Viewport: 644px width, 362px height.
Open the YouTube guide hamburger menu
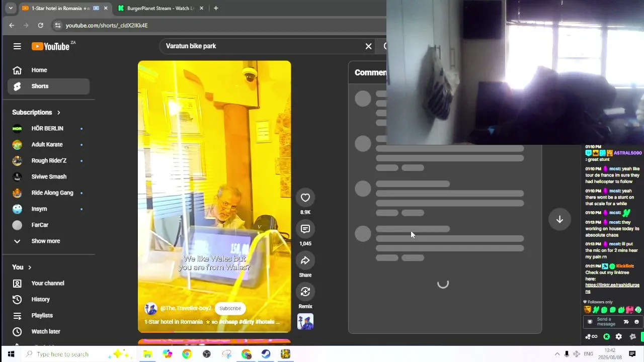coord(17,46)
